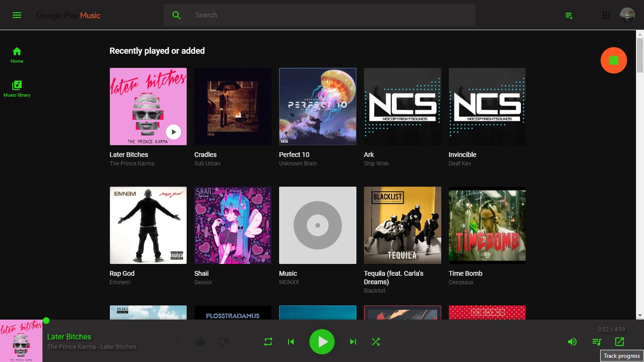This screenshot has height=362, width=644.
Task: Click the Tequila (feat. Carla's Dreams) title
Action: tap(394, 278)
